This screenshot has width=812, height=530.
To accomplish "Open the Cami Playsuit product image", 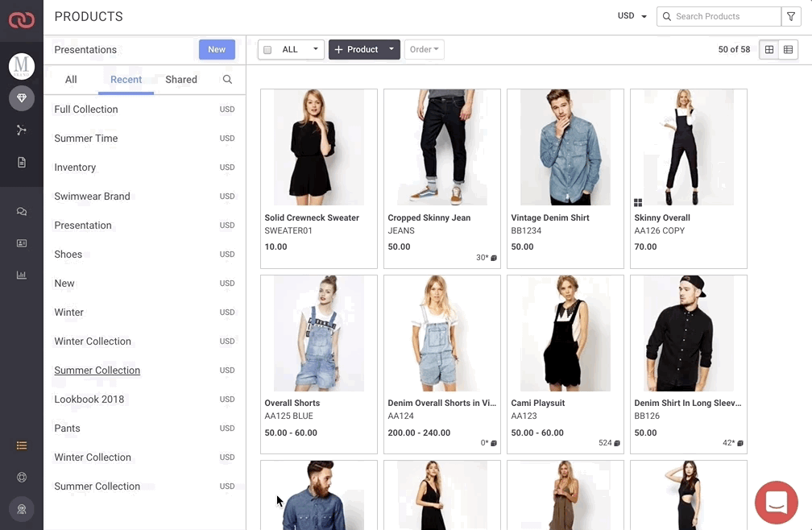I will pyautogui.click(x=565, y=333).
